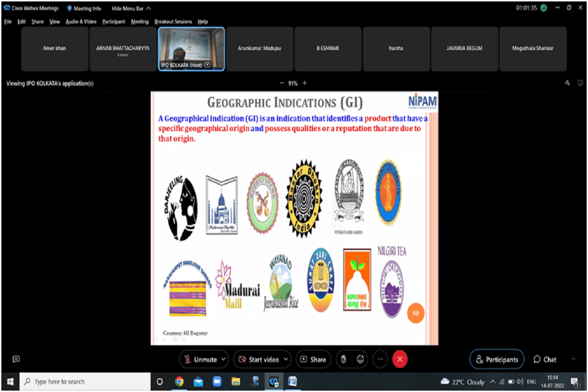Start video with the camera button
The height and width of the screenshot is (392, 588).
259,359
